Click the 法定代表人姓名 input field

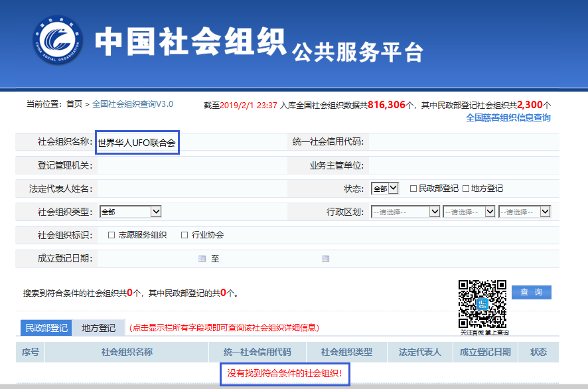pos(192,189)
